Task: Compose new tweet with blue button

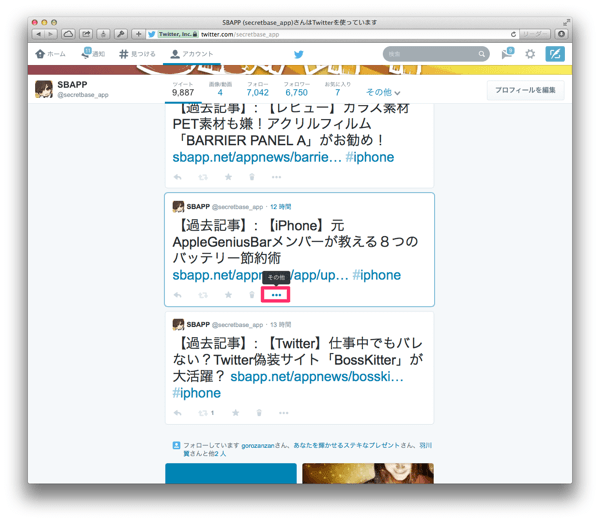Action: click(x=555, y=54)
